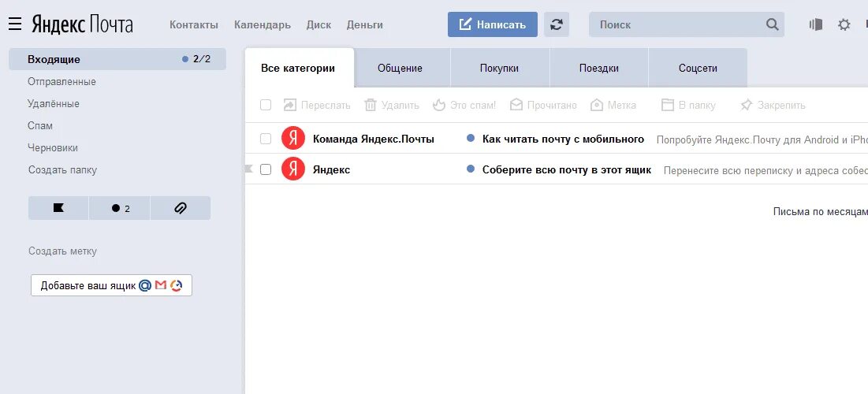Open the hamburger menu icon
This screenshot has height=394, width=868.
[15, 24]
